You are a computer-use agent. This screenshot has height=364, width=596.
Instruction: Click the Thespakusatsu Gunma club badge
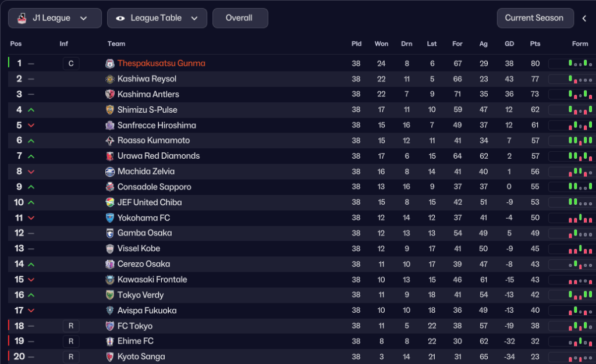(110, 63)
